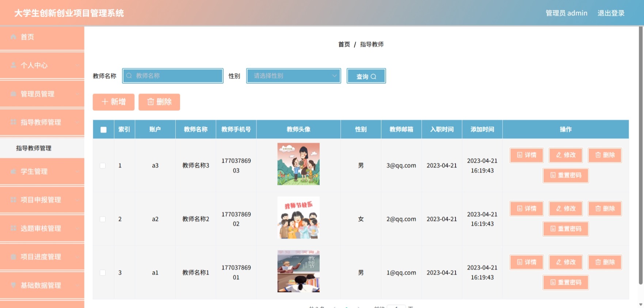Click the grid icon beside 指导教师管理 parent menu
The height and width of the screenshot is (308, 644).
(14, 122)
